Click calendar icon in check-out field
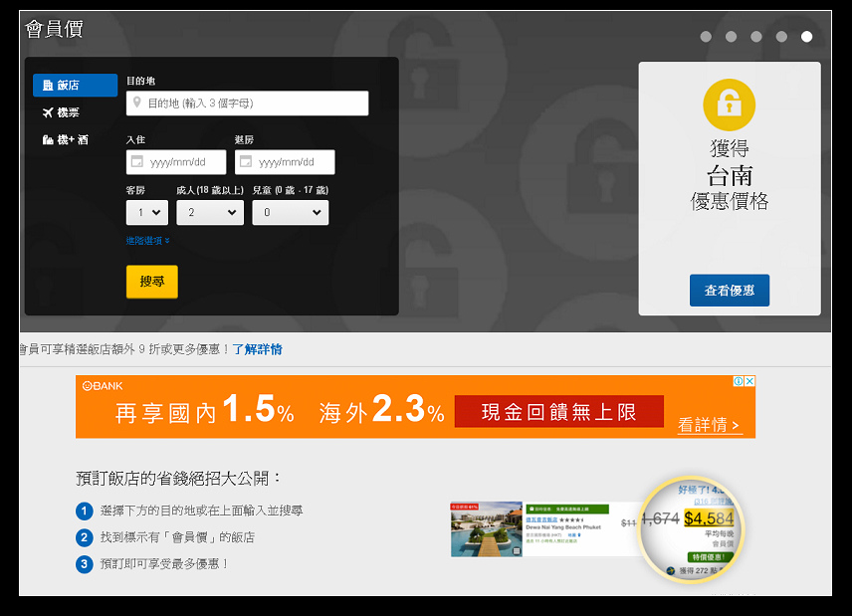Image resolution: width=852 pixels, height=616 pixels. point(246,161)
